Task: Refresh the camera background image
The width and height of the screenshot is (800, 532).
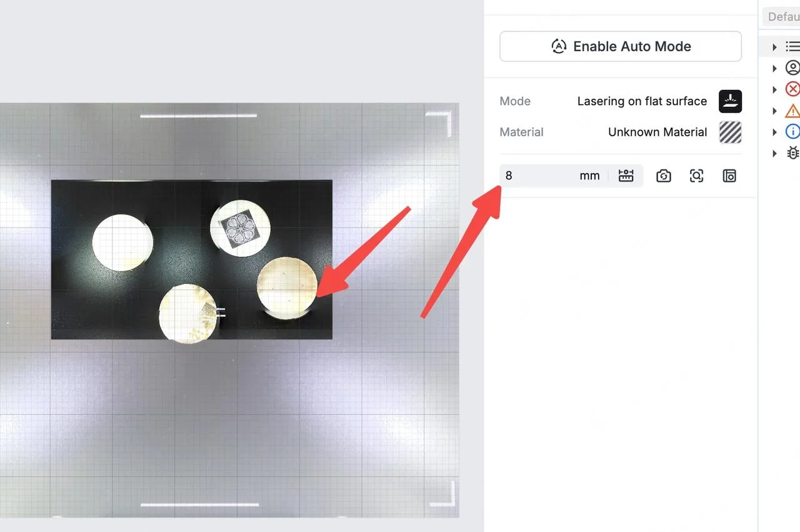Action: (x=664, y=176)
